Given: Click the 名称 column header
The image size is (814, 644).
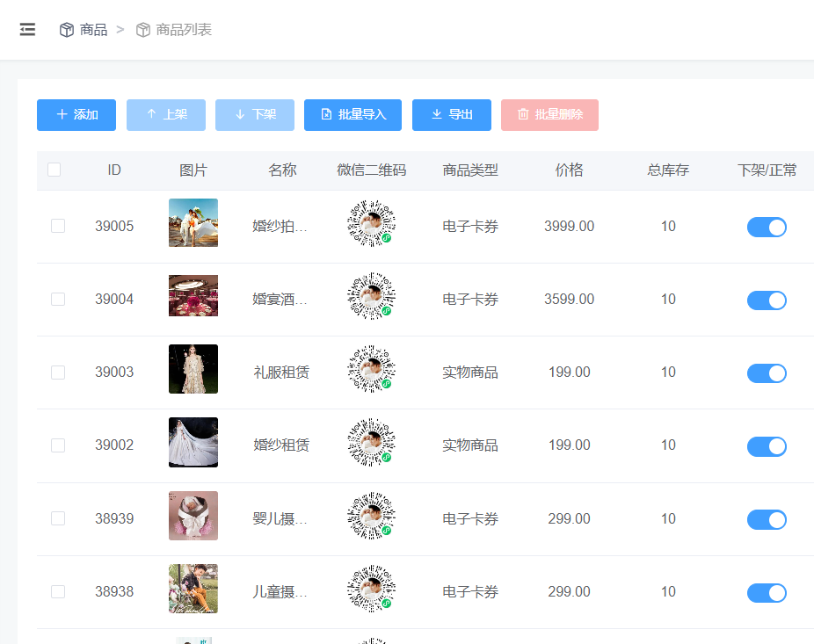Looking at the screenshot, I should tap(282, 170).
